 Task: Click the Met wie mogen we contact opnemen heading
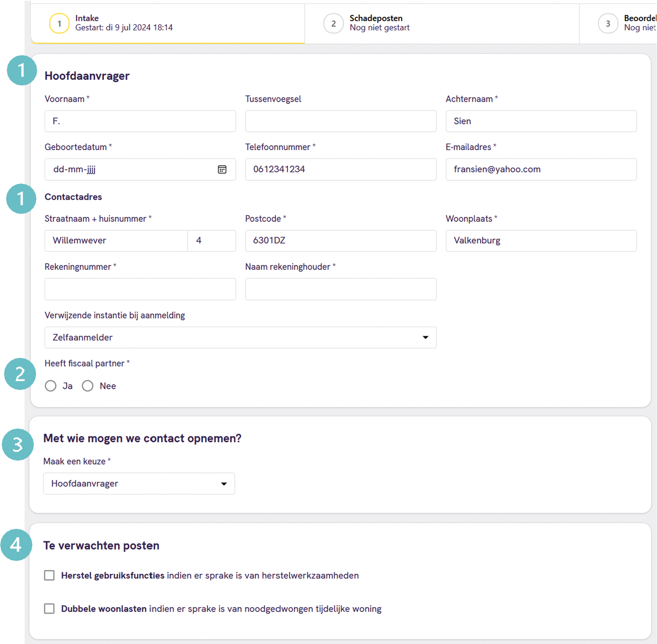click(x=142, y=438)
